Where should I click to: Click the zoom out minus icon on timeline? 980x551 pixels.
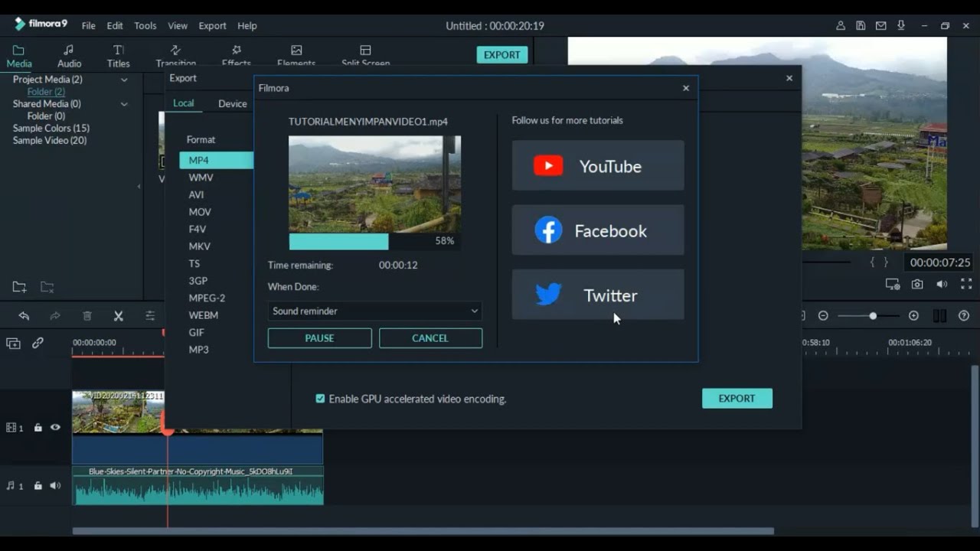823,316
